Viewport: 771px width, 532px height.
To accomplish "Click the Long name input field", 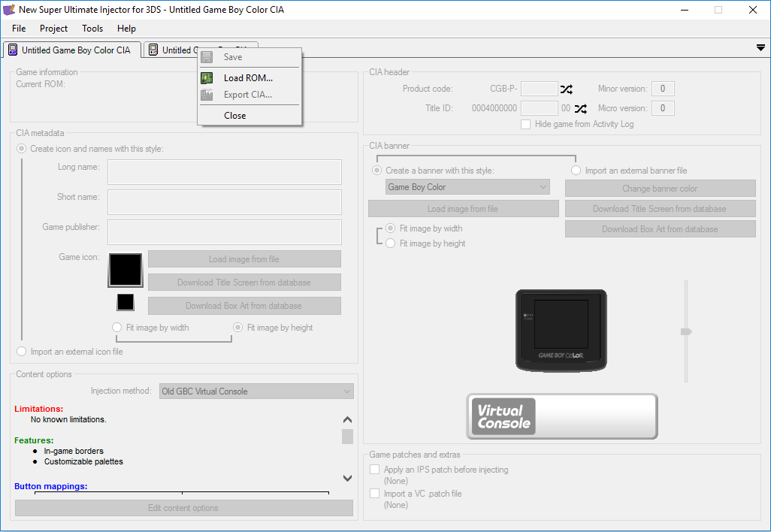I will click(x=225, y=172).
